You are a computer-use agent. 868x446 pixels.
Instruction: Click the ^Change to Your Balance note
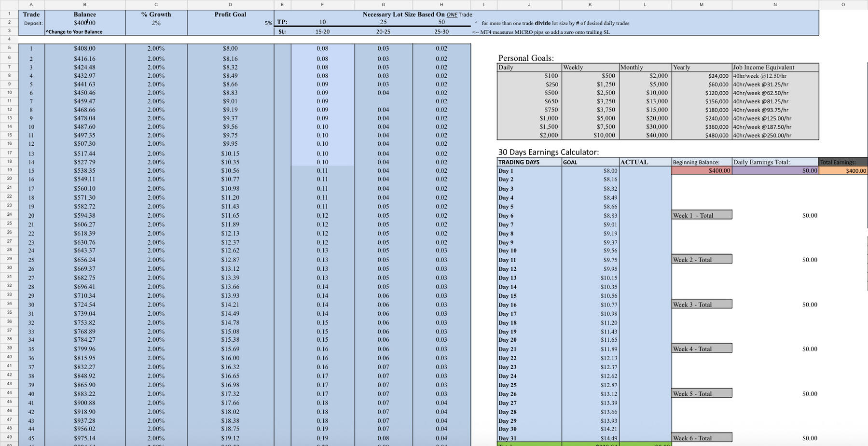74,32
